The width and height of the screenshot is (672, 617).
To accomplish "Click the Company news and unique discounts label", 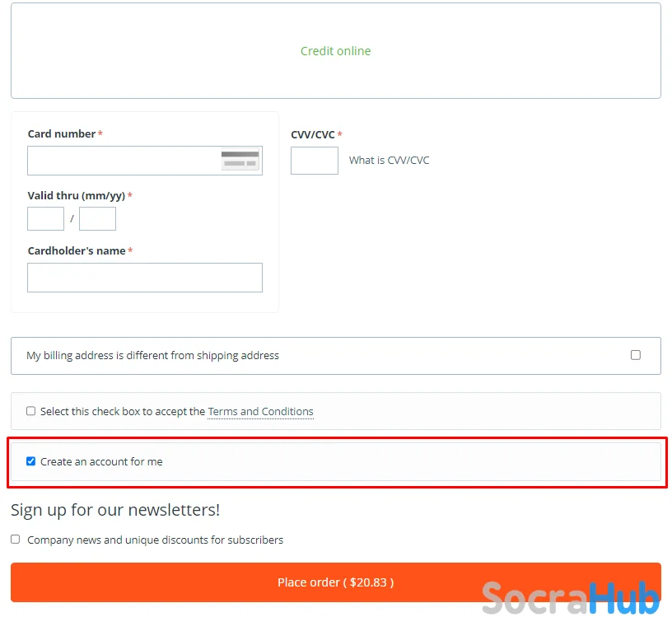I will tap(155, 540).
